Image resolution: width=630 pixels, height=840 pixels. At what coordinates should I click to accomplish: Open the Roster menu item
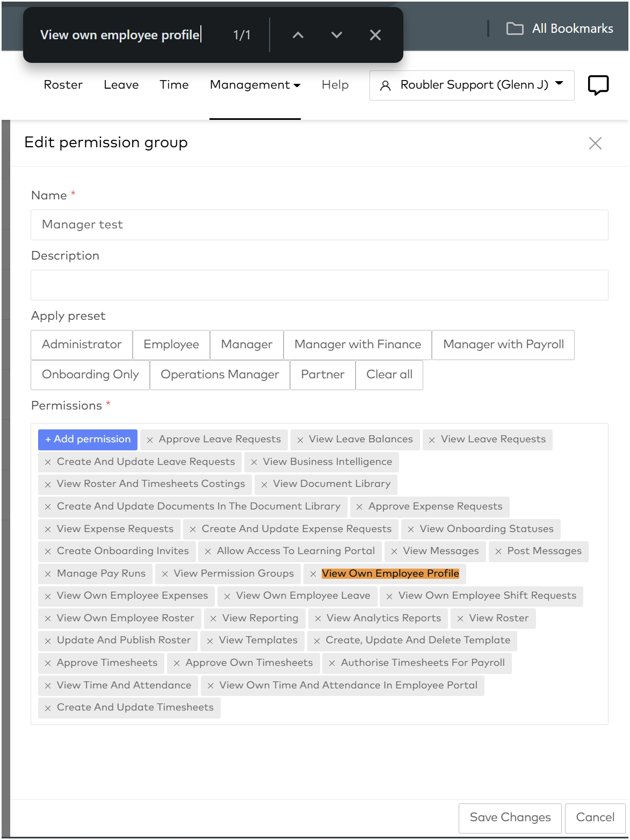63,85
